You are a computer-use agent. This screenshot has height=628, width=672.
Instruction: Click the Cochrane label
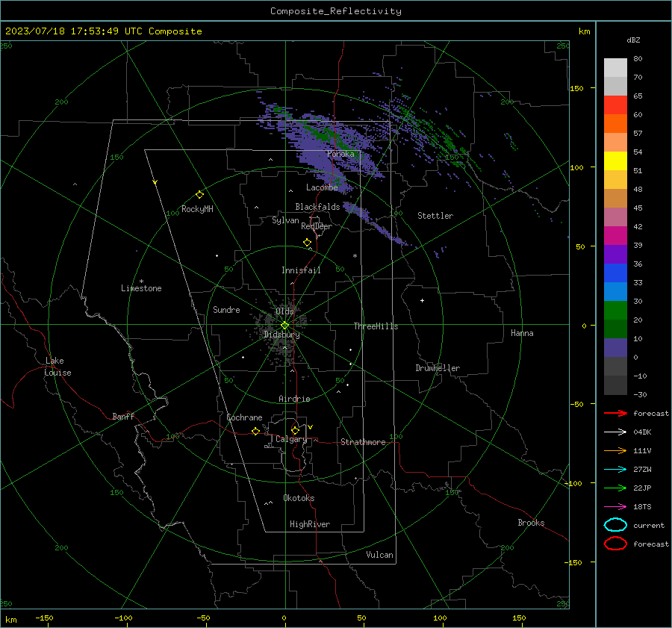[244, 417]
